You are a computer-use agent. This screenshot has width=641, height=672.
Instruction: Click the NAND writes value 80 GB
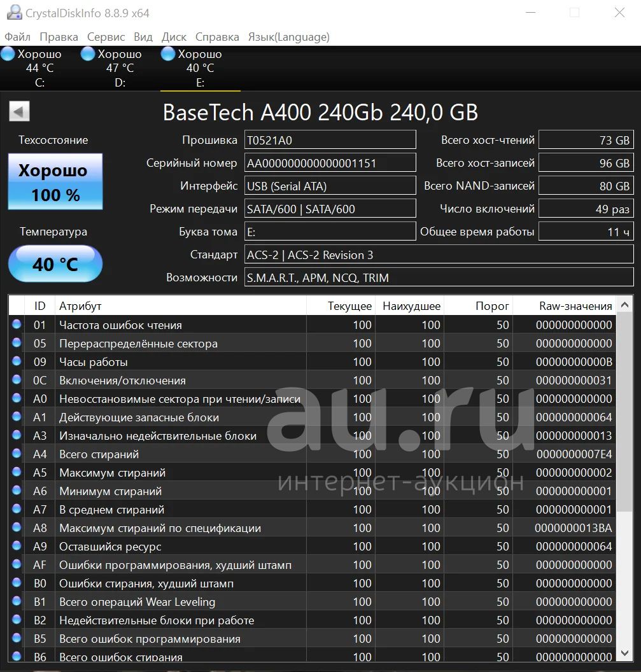(586, 186)
